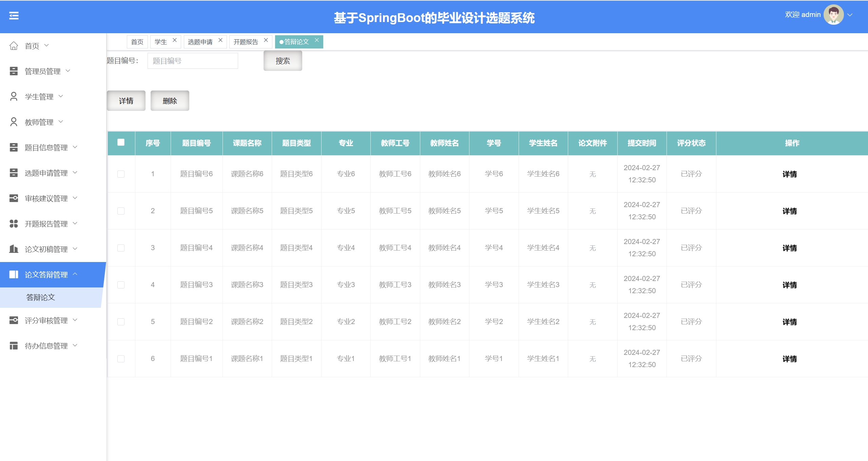Open the 答辩论文 submenu item
868x461 pixels.
click(x=41, y=297)
